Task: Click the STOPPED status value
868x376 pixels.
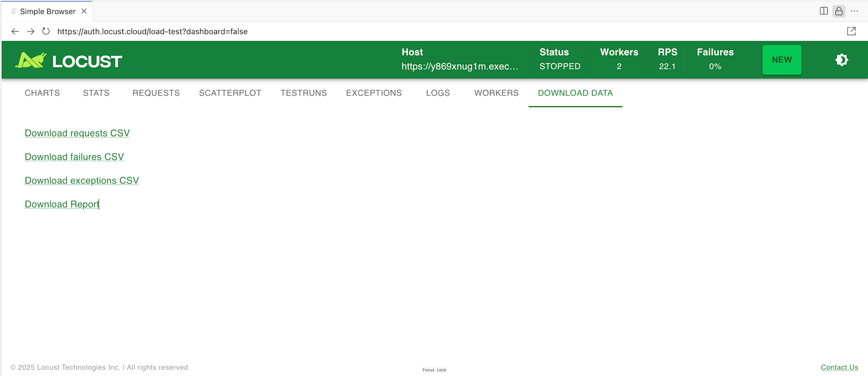Action: point(559,66)
